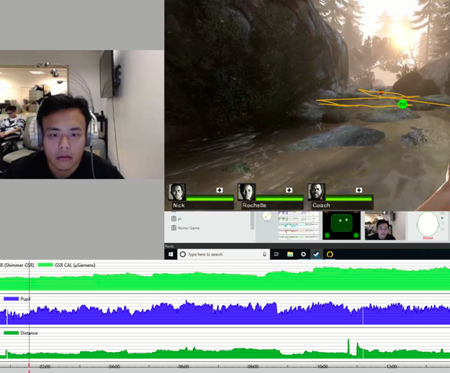The image size is (450, 373).
Task: Click the list panel scrollbar
Action: [252, 220]
